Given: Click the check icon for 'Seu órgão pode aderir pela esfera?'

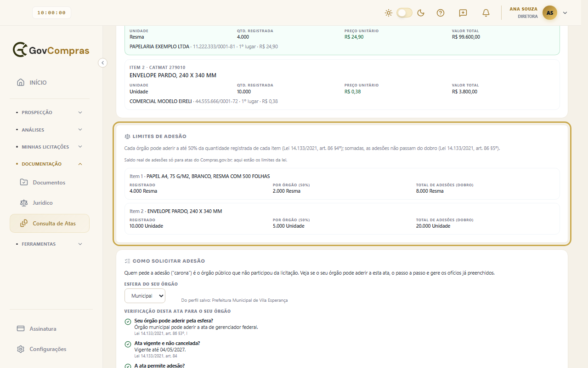Looking at the screenshot, I should tap(128, 321).
